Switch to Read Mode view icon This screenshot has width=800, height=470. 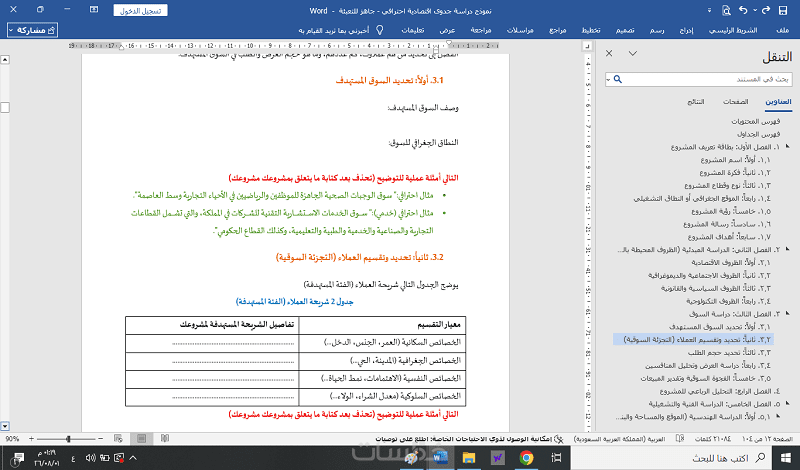point(165,438)
